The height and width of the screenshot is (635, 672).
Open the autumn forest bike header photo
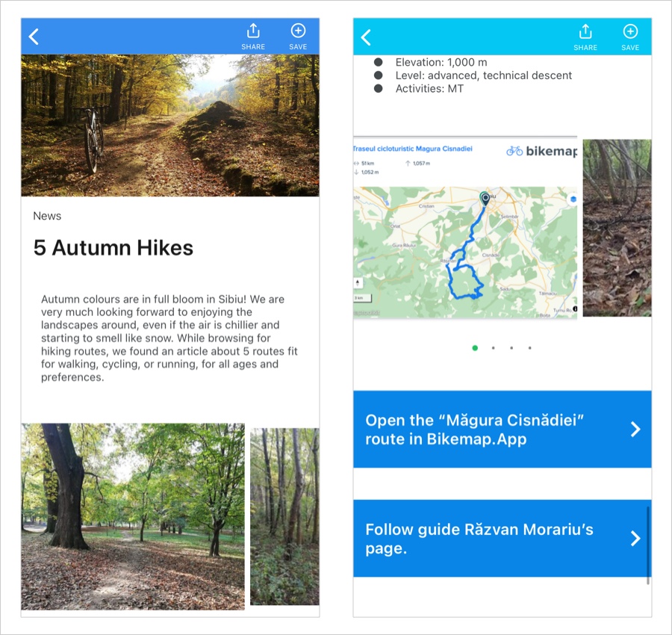[x=170, y=126]
